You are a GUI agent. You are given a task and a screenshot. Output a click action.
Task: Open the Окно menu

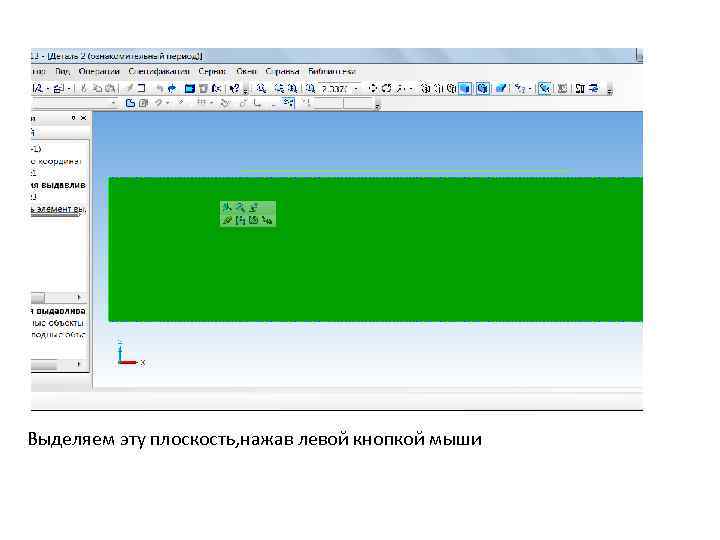tap(246, 72)
